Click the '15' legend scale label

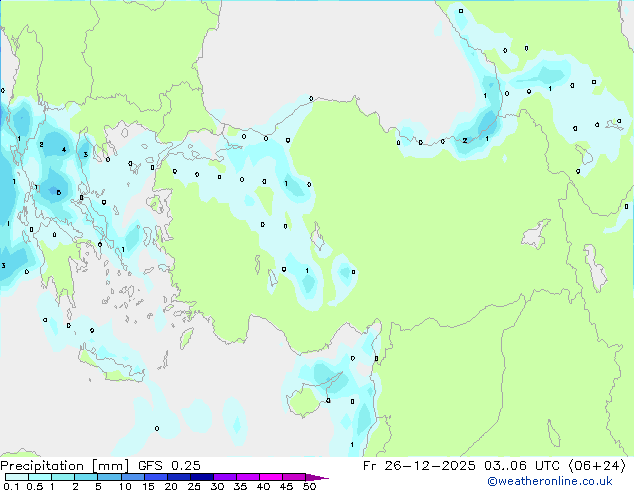pyautogui.click(x=148, y=486)
